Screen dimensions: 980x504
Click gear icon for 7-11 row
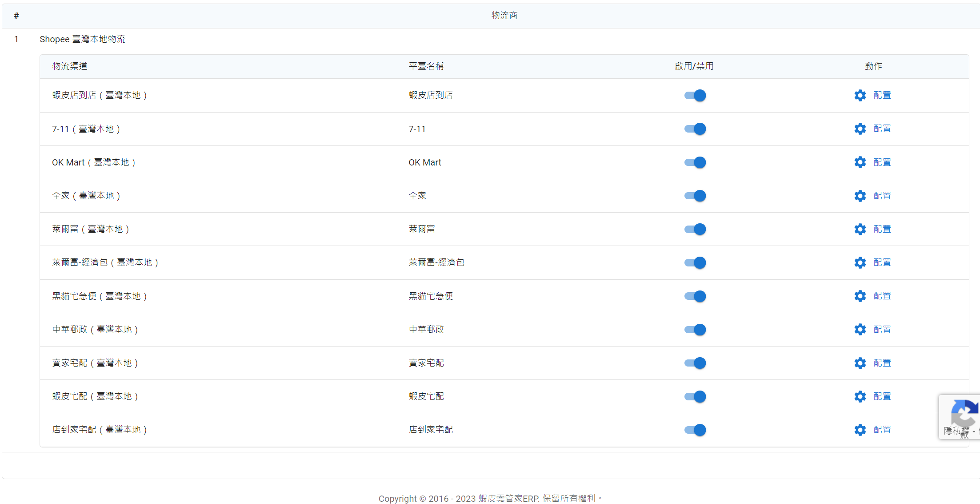(x=860, y=129)
